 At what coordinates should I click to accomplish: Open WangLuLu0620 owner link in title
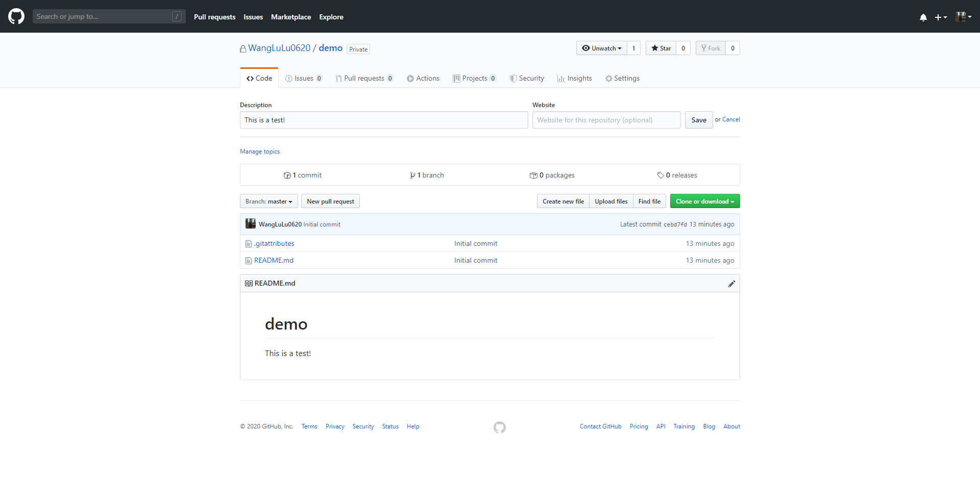pyautogui.click(x=279, y=48)
